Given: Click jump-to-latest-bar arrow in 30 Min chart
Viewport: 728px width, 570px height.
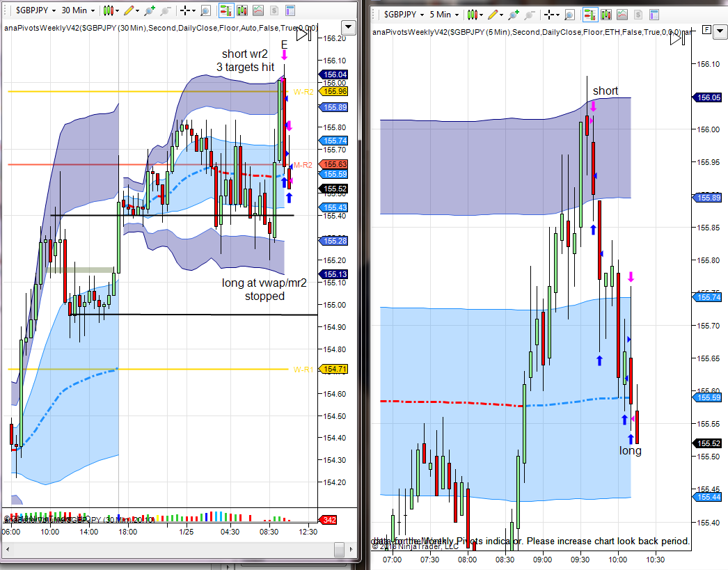Looking at the screenshot, I should (x=303, y=34).
